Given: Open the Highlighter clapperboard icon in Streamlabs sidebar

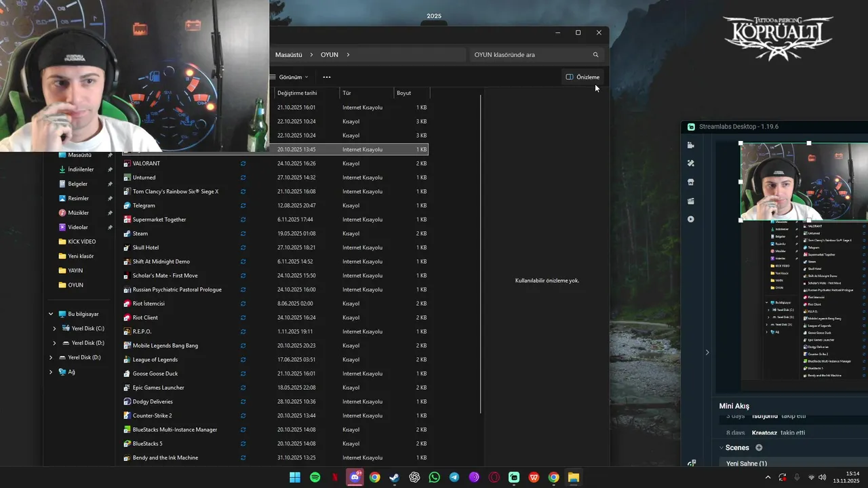Looking at the screenshot, I should click(691, 201).
